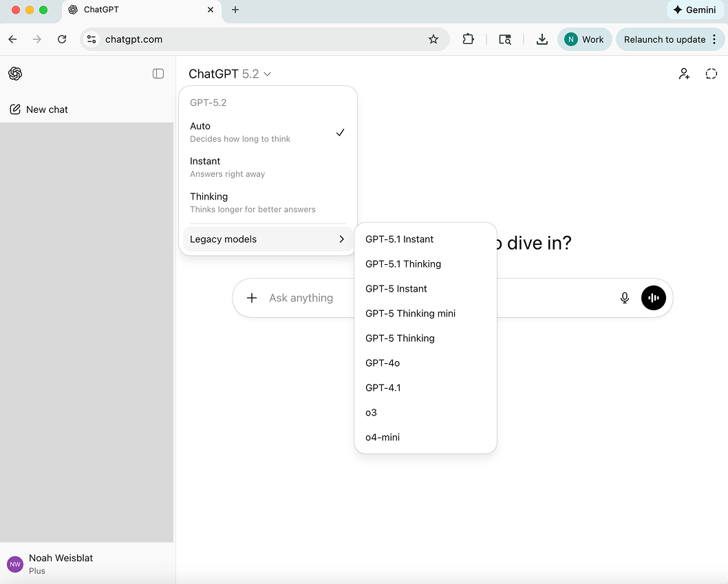Go back in browser
The width and height of the screenshot is (728, 584).
pyautogui.click(x=12, y=39)
